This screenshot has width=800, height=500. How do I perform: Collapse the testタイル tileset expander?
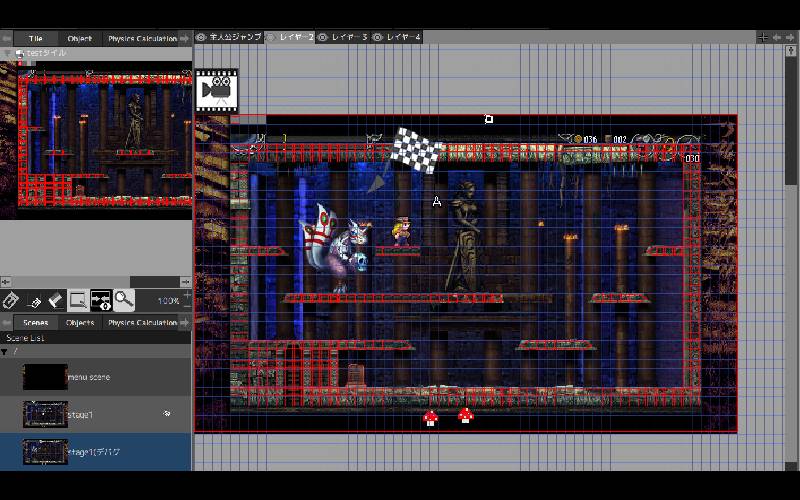7,53
